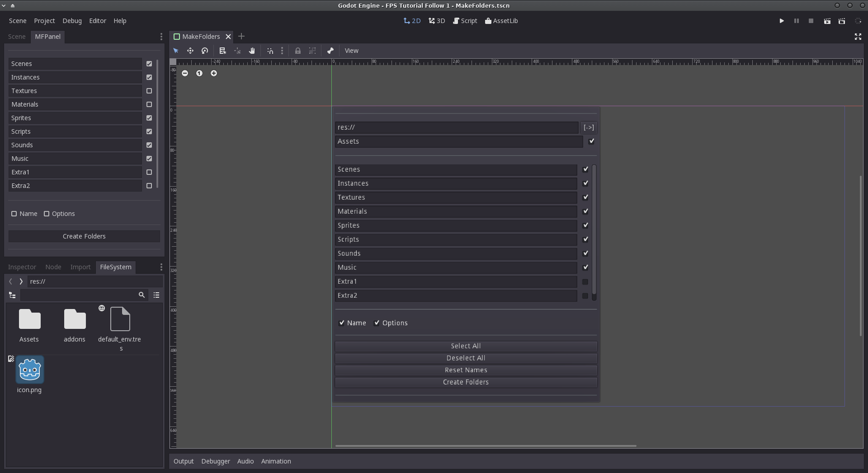Image resolution: width=868 pixels, height=473 pixels.
Task: Close the MakeFolders scene tab
Action: pyautogui.click(x=228, y=37)
